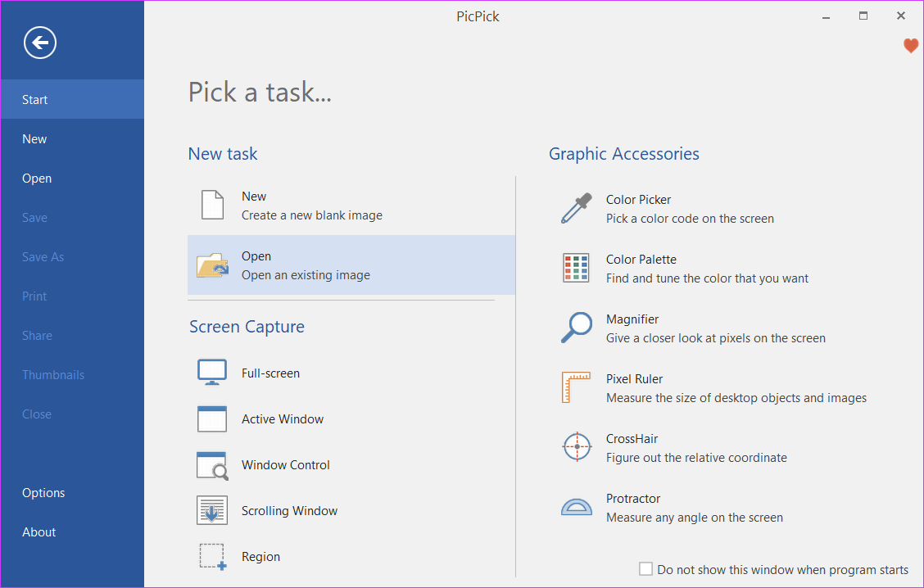924x588 pixels.
Task: Click the Pixel Ruler icon
Action: click(577, 387)
